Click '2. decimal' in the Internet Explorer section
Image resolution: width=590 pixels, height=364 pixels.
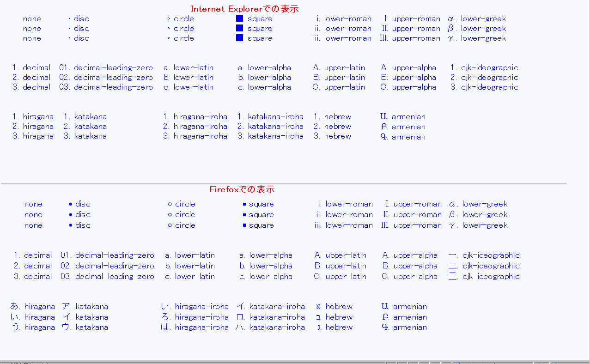point(31,78)
